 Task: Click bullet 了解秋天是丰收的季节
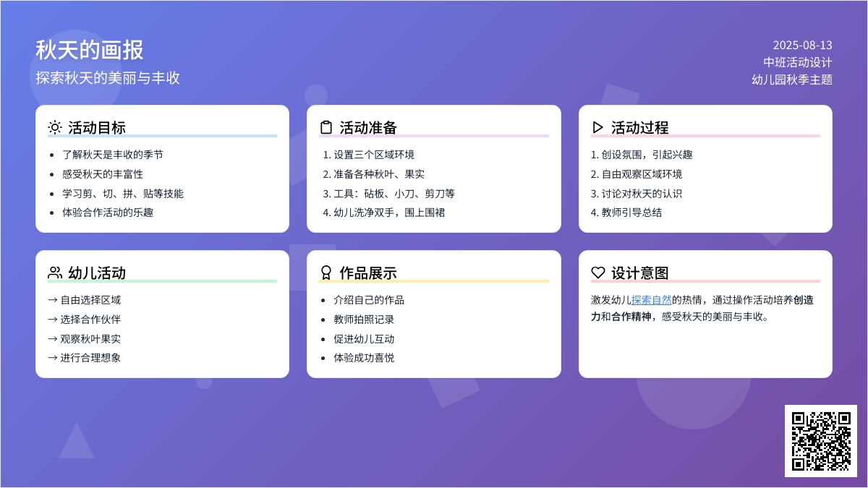(x=113, y=154)
